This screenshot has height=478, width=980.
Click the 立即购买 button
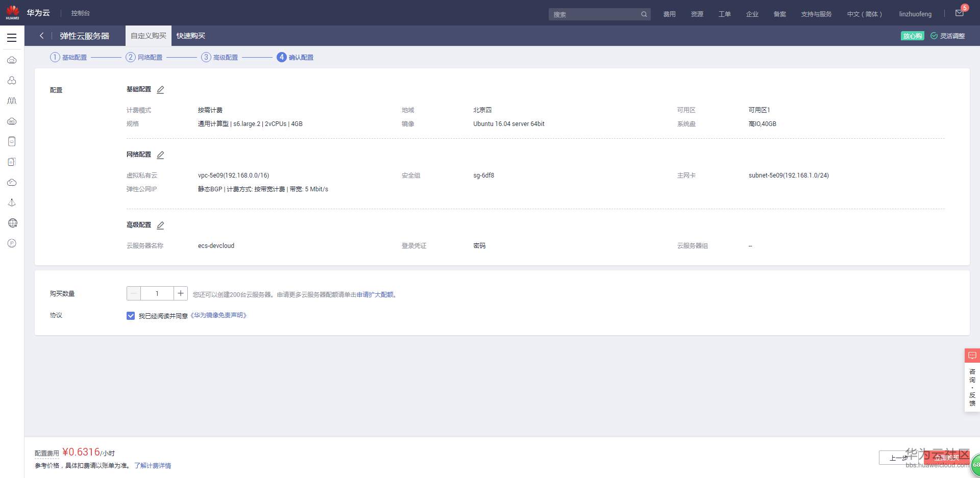946,458
